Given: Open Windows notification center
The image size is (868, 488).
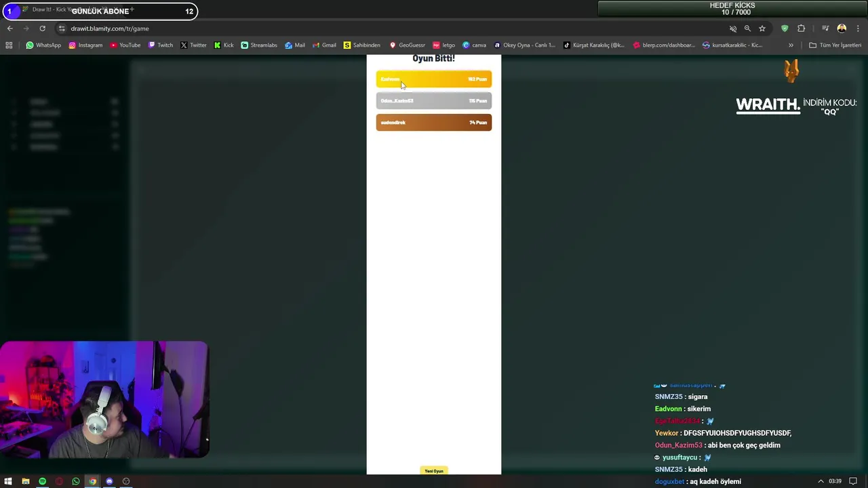Looking at the screenshot, I should click(x=853, y=481).
